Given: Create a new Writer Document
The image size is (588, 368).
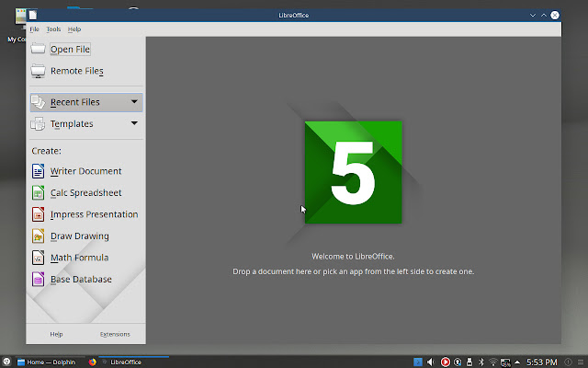Looking at the screenshot, I should click(85, 171).
